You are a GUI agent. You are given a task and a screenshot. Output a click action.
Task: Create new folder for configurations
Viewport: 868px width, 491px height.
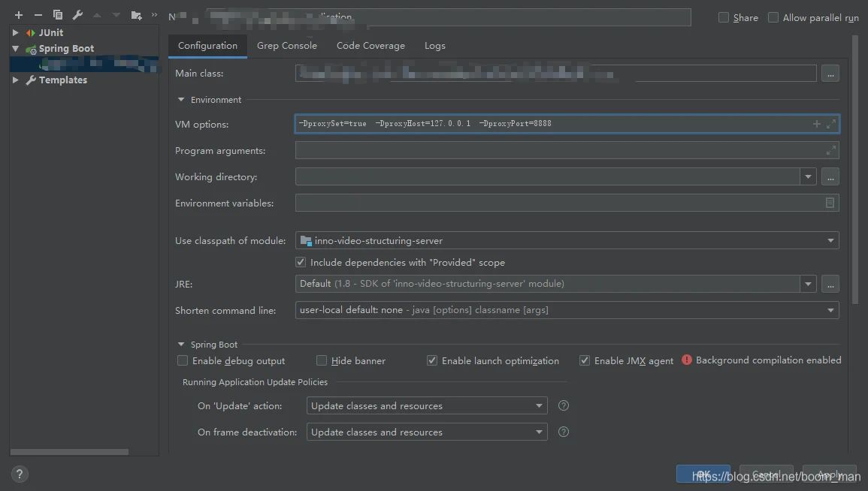click(136, 15)
